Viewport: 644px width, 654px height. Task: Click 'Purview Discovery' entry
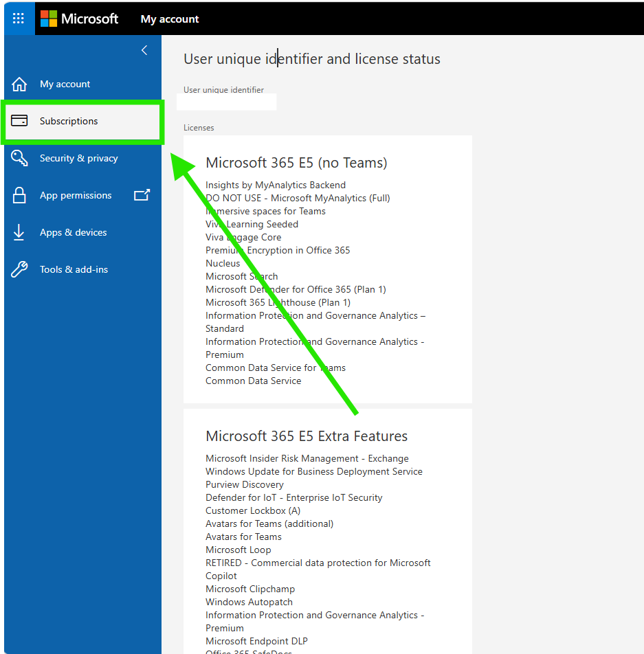tap(245, 485)
